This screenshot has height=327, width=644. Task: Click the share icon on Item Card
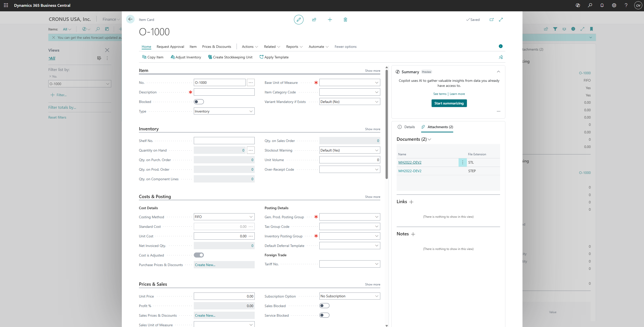point(314,20)
